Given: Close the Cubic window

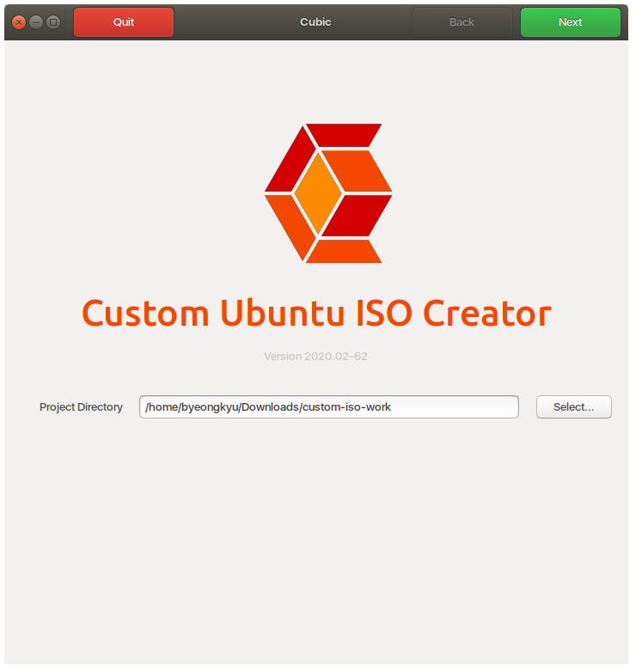Looking at the screenshot, I should 19,22.
